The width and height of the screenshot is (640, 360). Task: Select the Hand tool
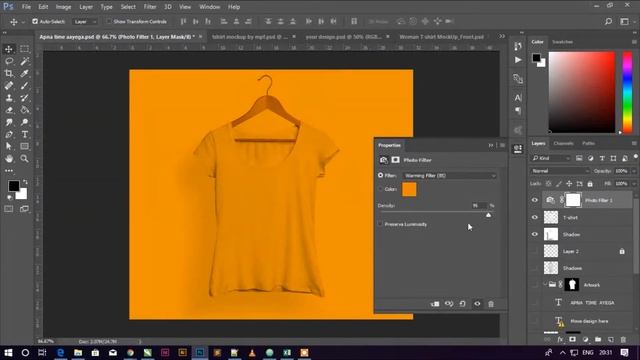[9, 158]
